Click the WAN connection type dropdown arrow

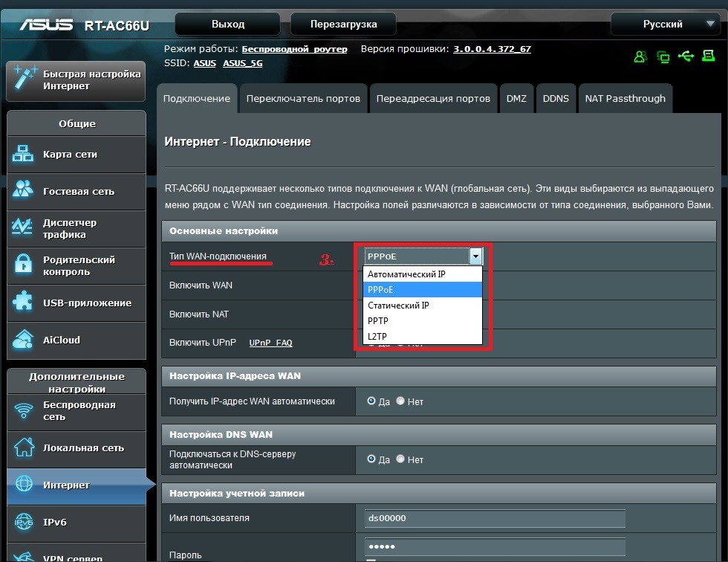click(475, 256)
